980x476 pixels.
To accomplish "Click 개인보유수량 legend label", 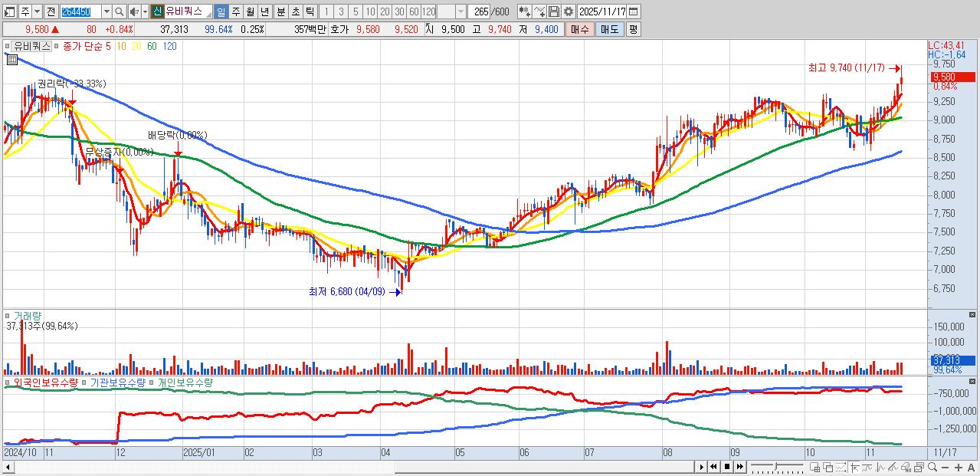I will [x=186, y=382].
